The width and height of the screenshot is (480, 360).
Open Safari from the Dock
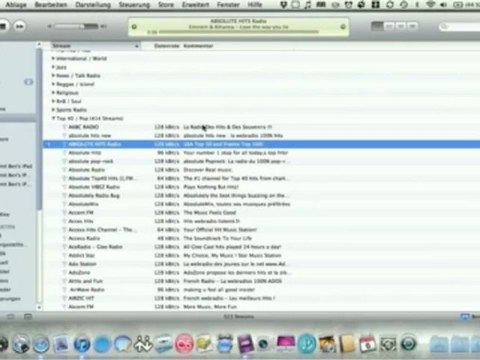41,344
